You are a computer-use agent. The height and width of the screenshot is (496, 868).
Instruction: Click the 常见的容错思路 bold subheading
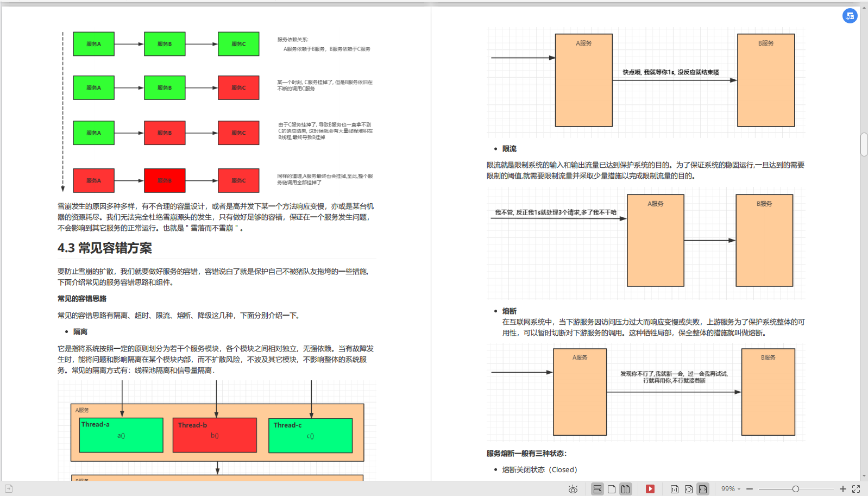click(x=82, y=299)
